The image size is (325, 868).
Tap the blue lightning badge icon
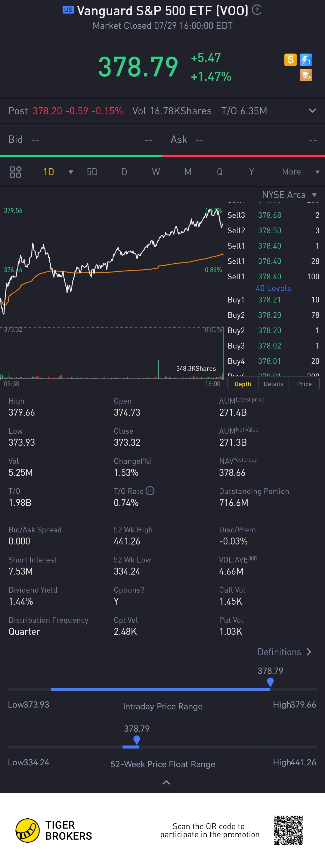click(x=306, y=60)
